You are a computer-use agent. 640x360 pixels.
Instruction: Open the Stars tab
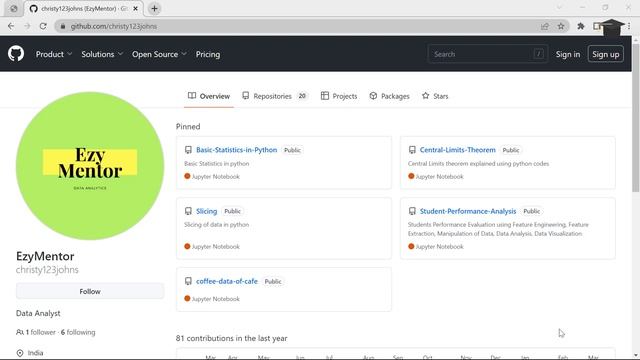pos(435,96)
